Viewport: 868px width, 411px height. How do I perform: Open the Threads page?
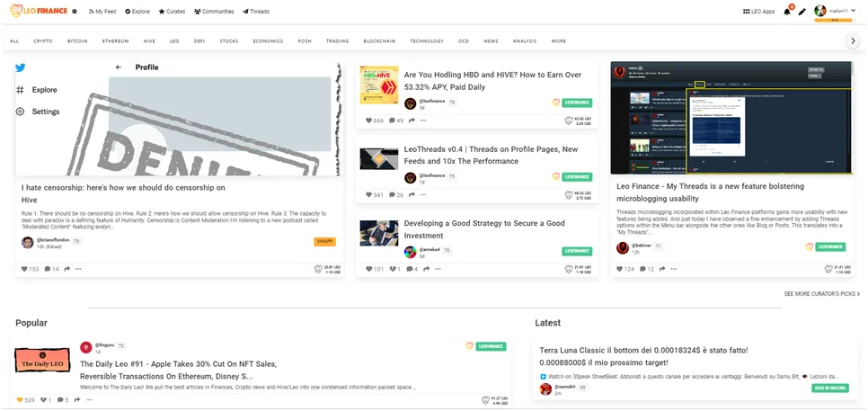[256, 12]
